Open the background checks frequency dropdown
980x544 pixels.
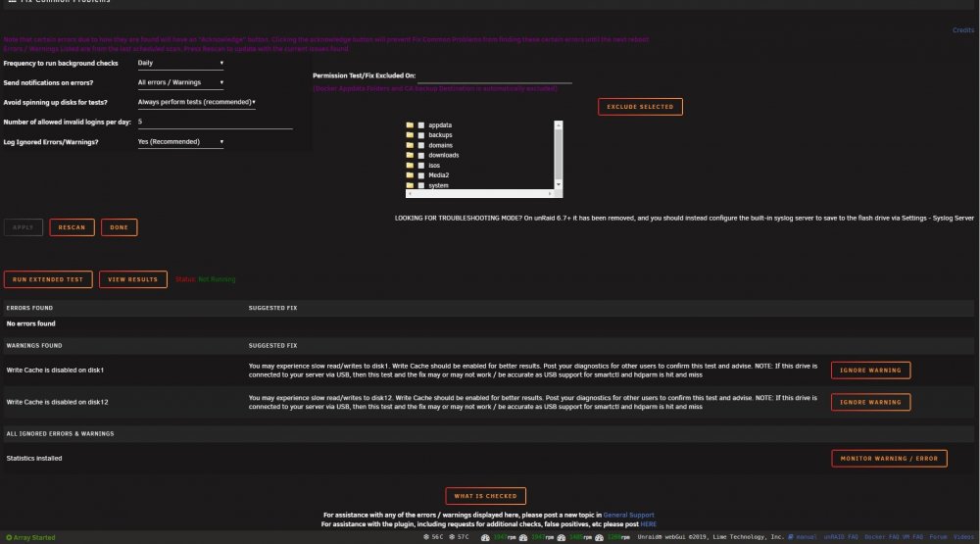tap(180, 63)
